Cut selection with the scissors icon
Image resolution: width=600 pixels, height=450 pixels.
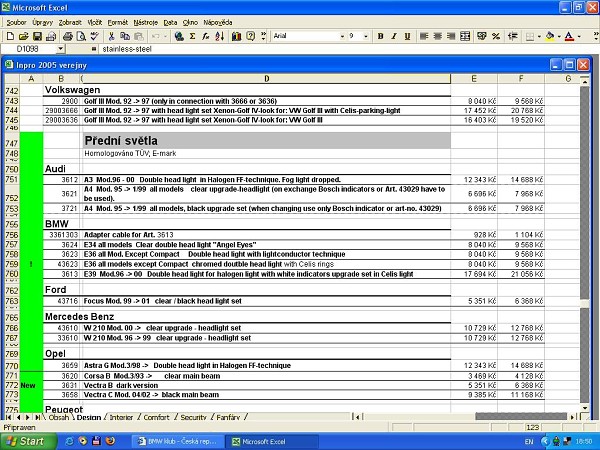pos(111,36)
